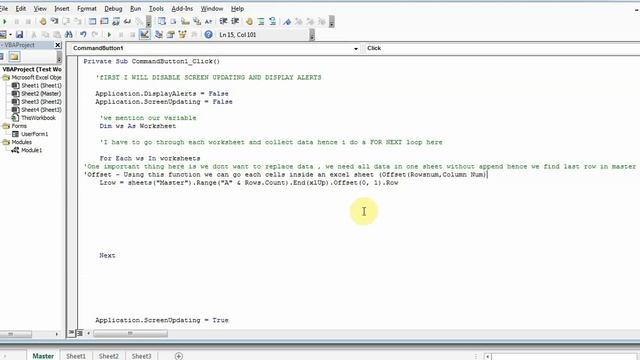Toggle Folders in the Project Explorer
Screen dimensions: 640x360
coord(14,57)
